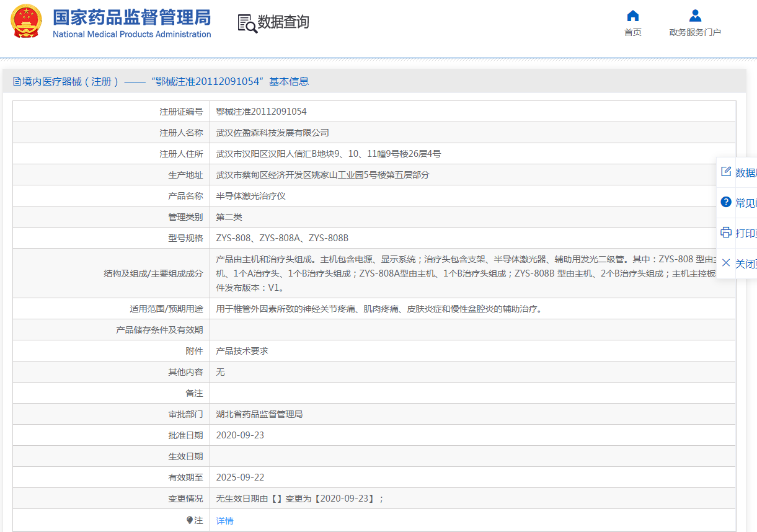
Task: Click National Medical Products Administration subtitle
Action: pos(132,34)
